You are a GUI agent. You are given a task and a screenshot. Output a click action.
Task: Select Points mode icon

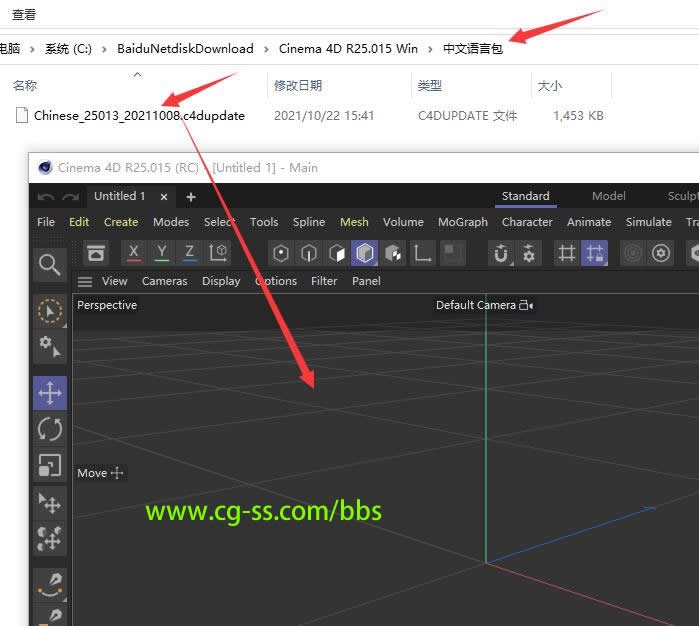(281, 253)
